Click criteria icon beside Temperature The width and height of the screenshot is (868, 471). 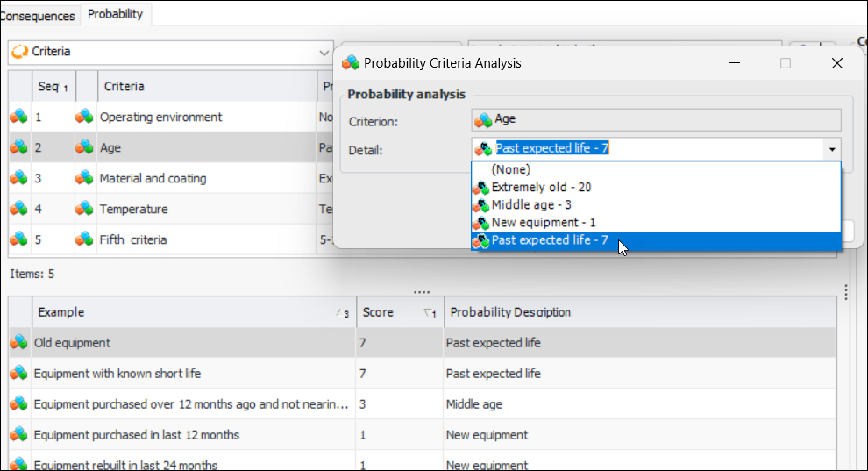[x=85, y=210]
